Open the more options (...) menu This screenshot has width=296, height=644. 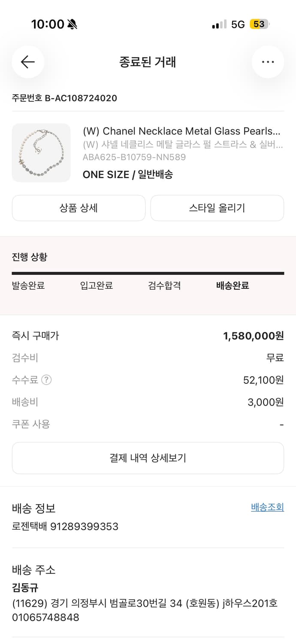click(x=268, y=62)
